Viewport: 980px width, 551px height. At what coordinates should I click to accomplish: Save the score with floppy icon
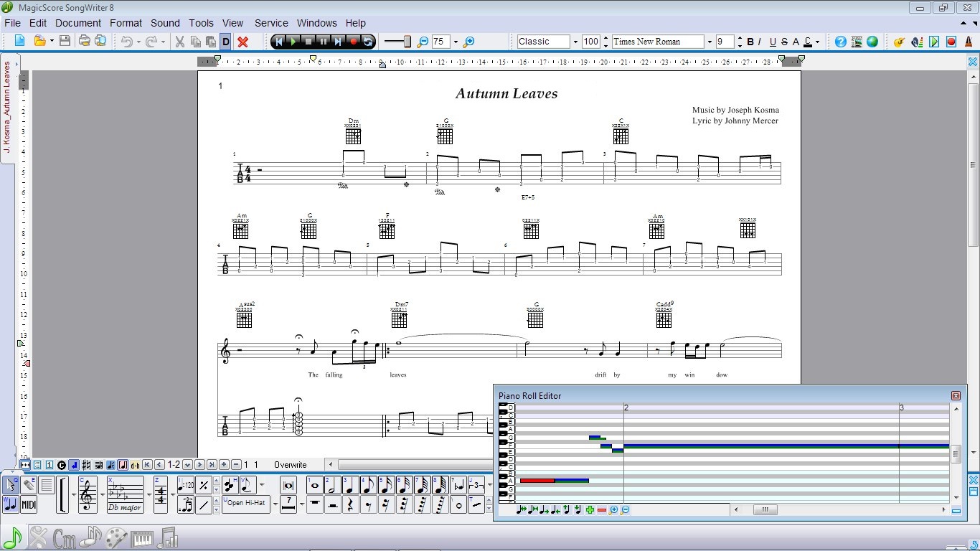tap(65, 41)
